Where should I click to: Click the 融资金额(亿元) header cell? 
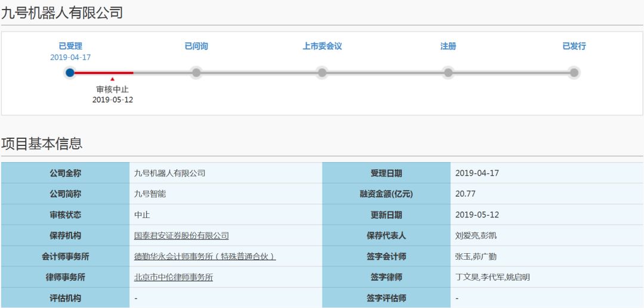386,194
